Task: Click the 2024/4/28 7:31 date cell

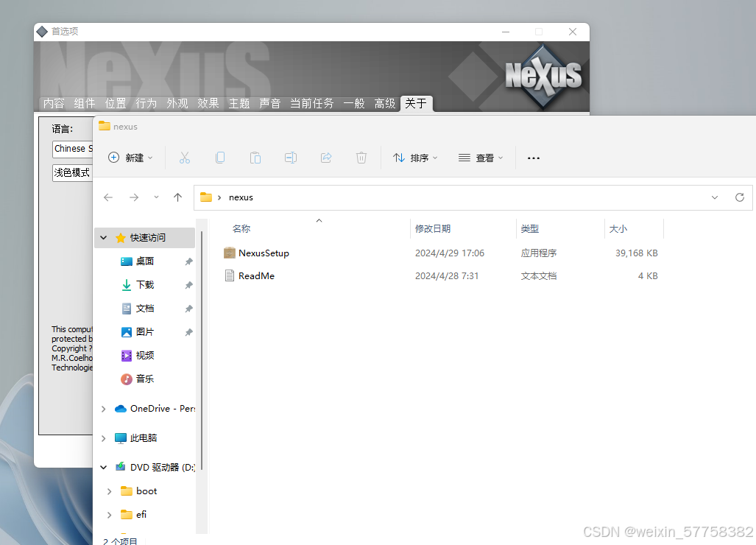Action: pyautogui.click(x=447, y=275)
